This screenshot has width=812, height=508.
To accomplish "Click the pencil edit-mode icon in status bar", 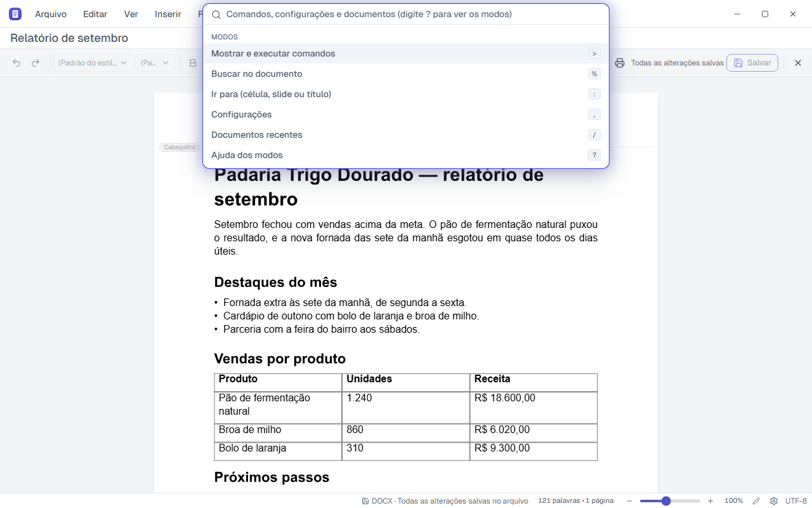I will (756, 501).
